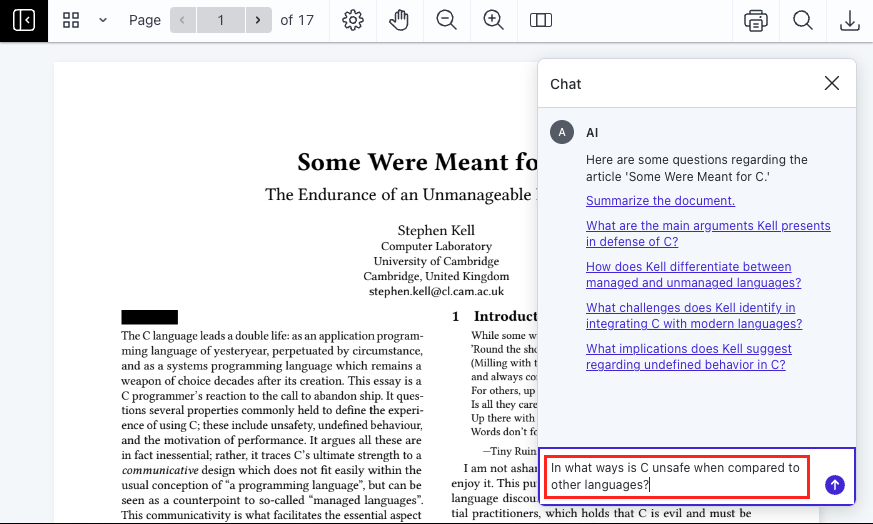Zoom in on the document
Image resolution: width=873 pixels, height=524 pixels.
[x=493, y=20]
